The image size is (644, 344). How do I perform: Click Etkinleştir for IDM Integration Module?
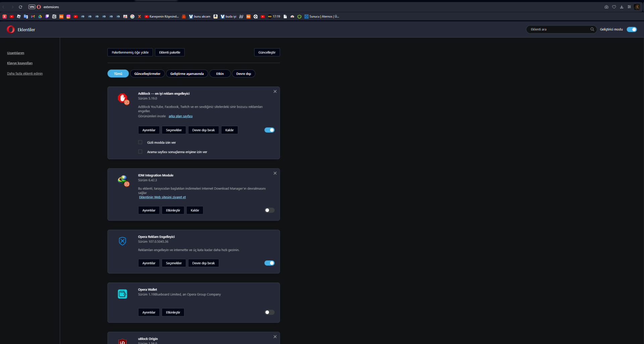173,210
